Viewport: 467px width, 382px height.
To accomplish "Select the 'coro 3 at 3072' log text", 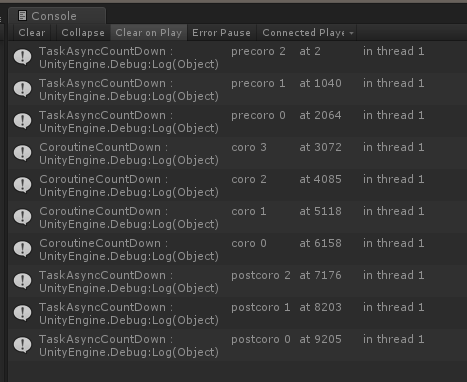I will tap(286, 147).
